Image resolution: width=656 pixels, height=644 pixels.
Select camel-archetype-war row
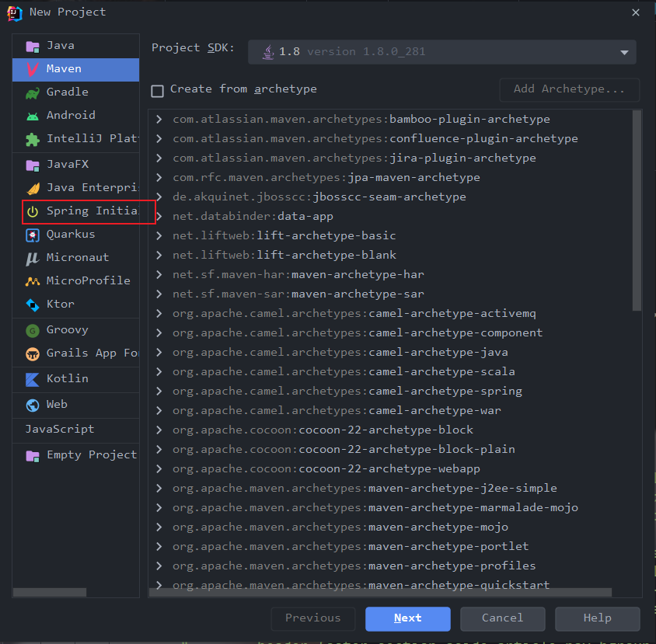pos(391,411)
